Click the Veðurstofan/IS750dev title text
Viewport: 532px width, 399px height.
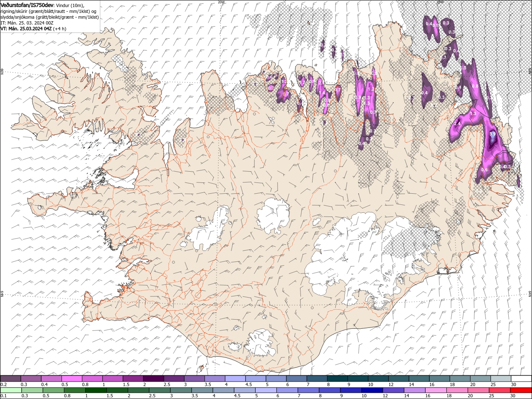(27, 5)
